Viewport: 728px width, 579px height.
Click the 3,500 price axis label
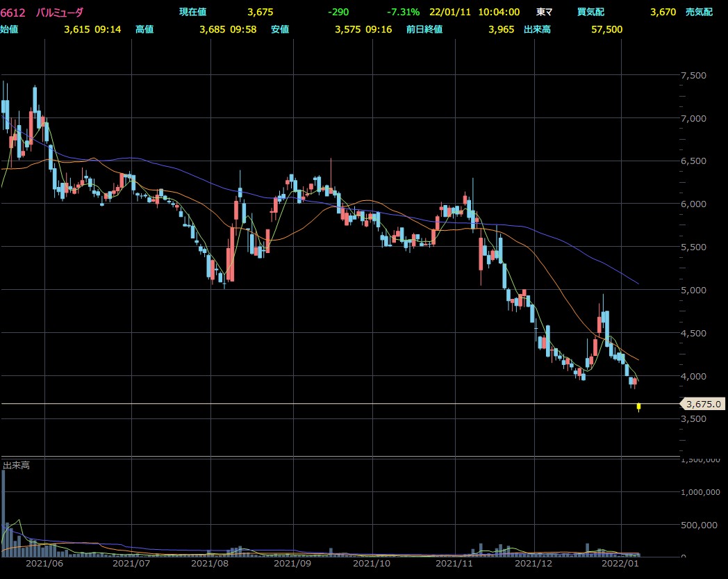pyautogui.click(x=693, y=418)
